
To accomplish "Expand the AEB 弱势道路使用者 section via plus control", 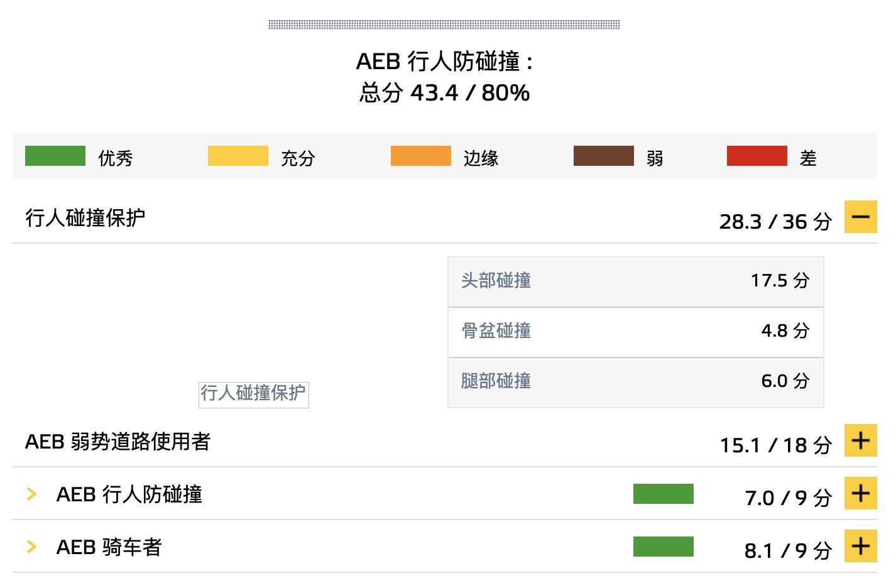I will point(860,440).
